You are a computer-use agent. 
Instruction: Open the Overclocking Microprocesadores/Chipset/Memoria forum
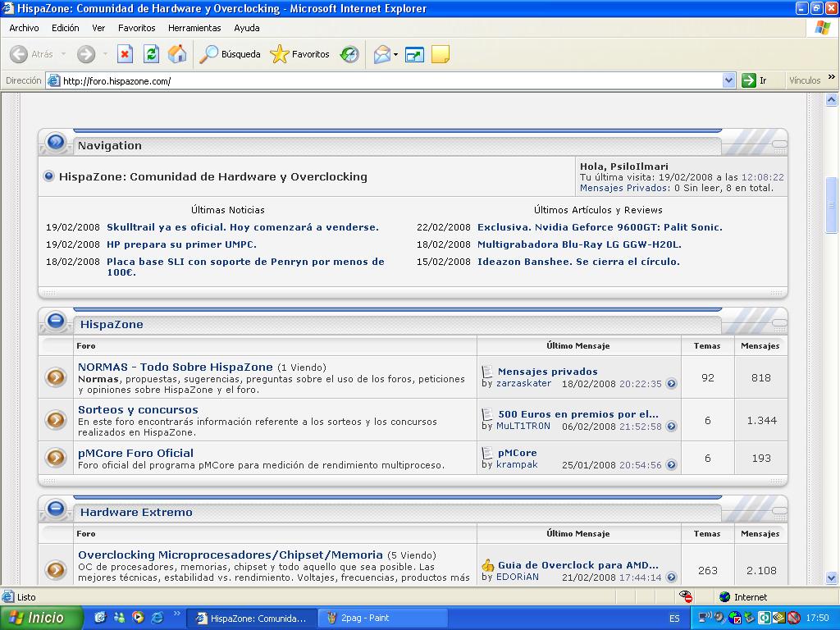click(x=231, y=555)
